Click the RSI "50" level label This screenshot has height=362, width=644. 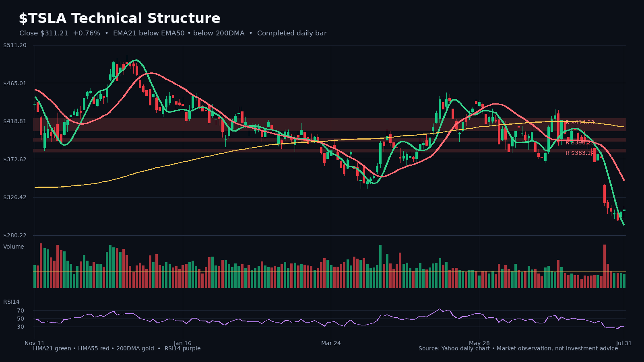(21, 319)
